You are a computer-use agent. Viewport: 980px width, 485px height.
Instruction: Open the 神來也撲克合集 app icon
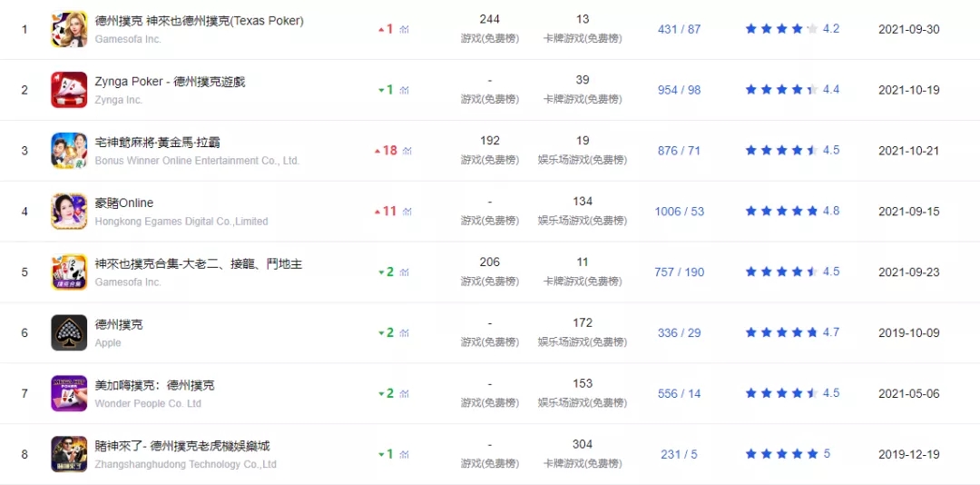coord(69,272)
